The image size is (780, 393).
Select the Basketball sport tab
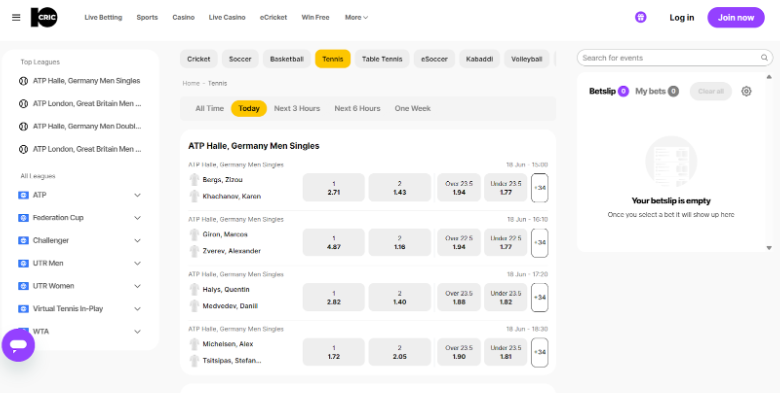click(287, 59)
